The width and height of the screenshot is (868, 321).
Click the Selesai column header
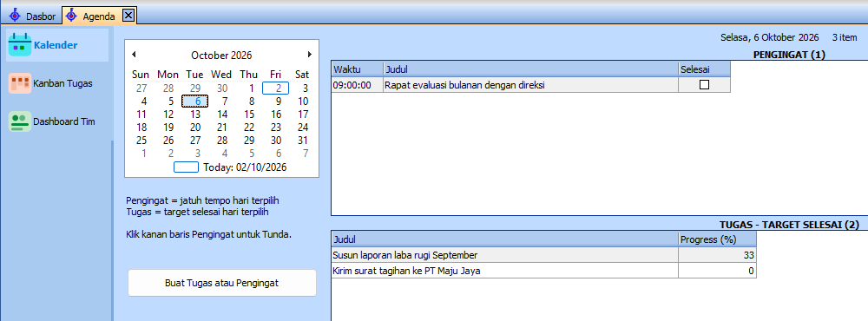(x=704, y=69)
